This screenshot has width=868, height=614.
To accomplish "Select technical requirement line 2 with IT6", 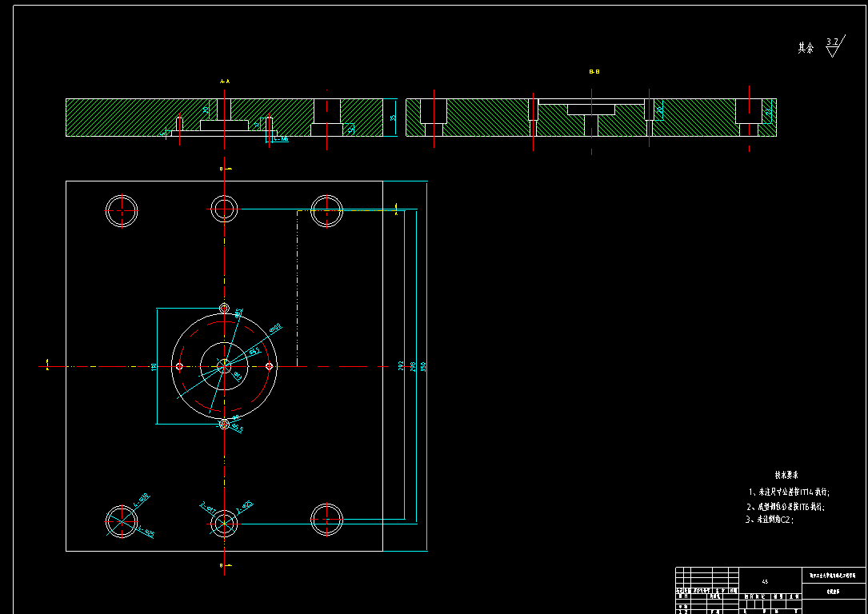I will point(786,506).
